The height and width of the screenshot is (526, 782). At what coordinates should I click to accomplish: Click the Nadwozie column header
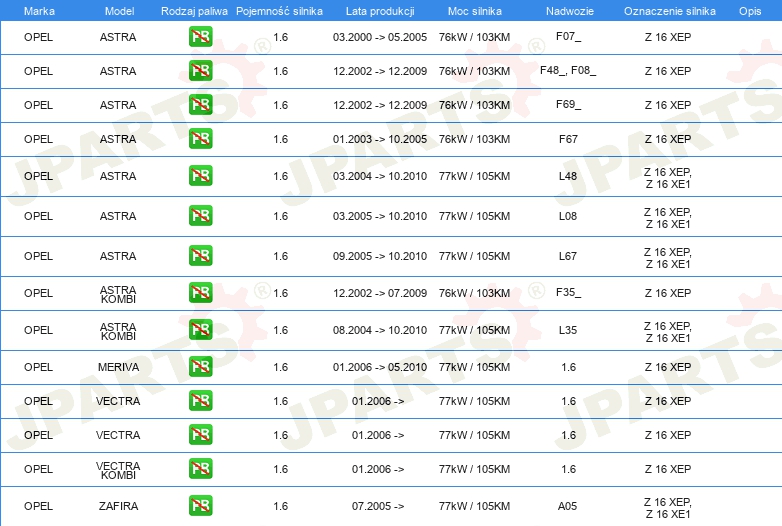[x=570, y=11]
